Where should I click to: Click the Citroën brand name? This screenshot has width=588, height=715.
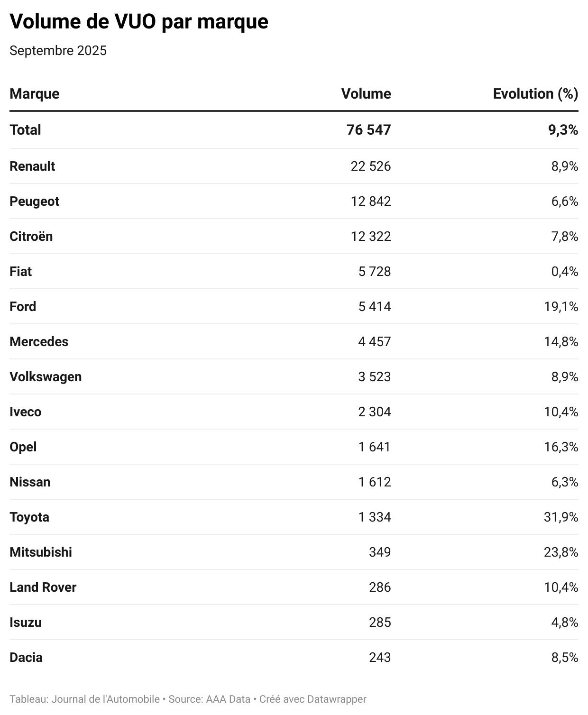click(x=31, y=237)
